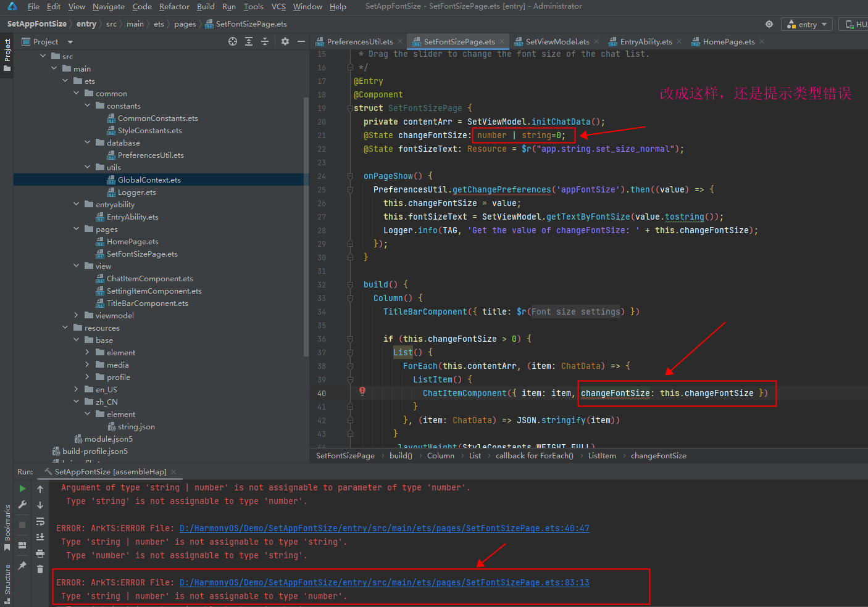This screenshot has height=607, width=868.
Task: Switch to the PreferencesUtil.ets editor tab
Action: point(359,41)
